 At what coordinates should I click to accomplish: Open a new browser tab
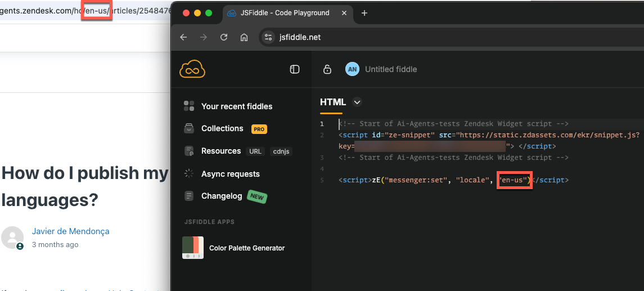coord(364,13)
